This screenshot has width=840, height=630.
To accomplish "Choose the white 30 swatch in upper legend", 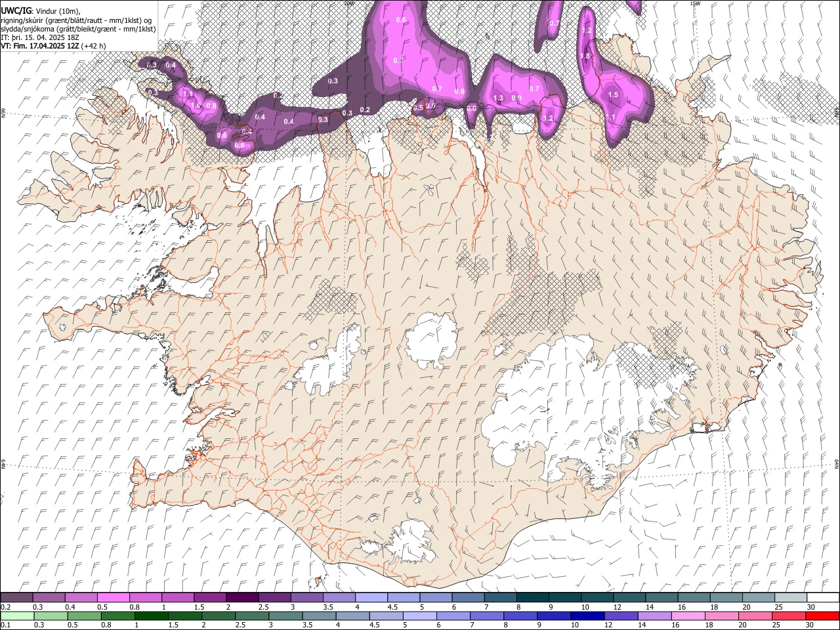I will point(823,597).
